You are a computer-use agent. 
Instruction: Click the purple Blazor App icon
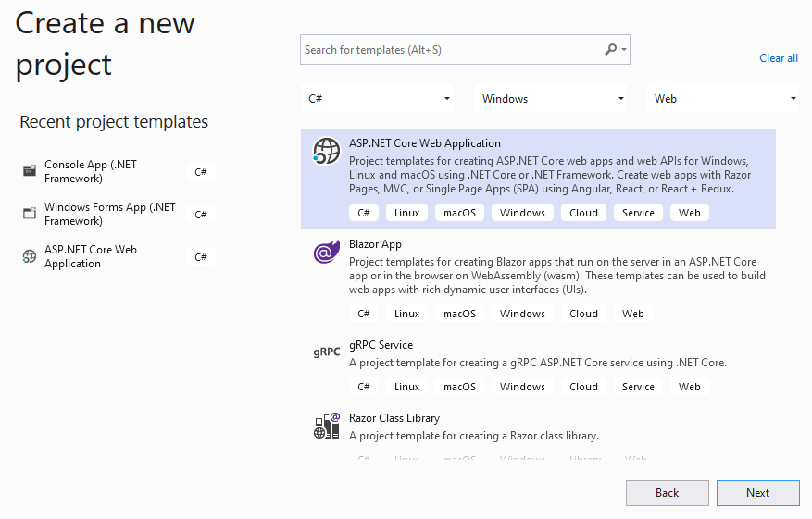[327, 252]
